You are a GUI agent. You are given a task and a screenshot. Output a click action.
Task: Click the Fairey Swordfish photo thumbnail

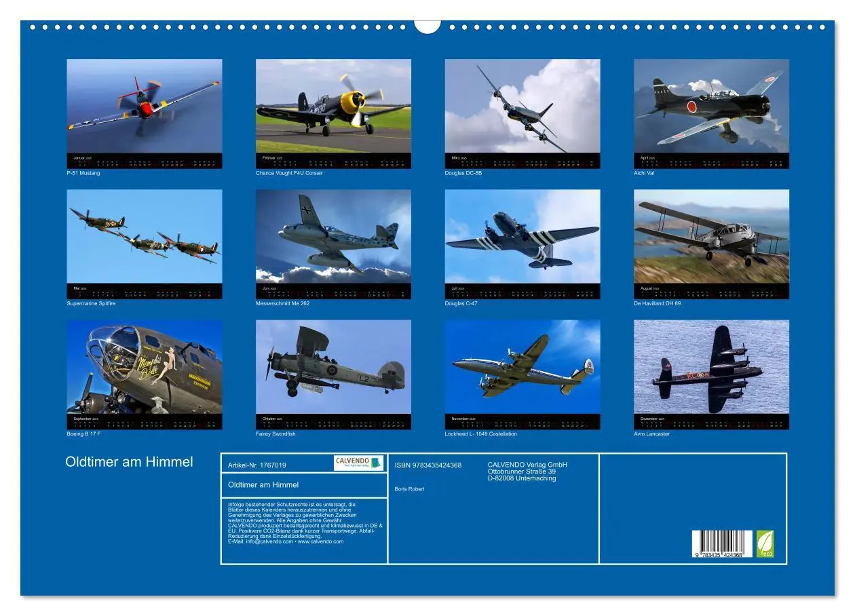333,367
